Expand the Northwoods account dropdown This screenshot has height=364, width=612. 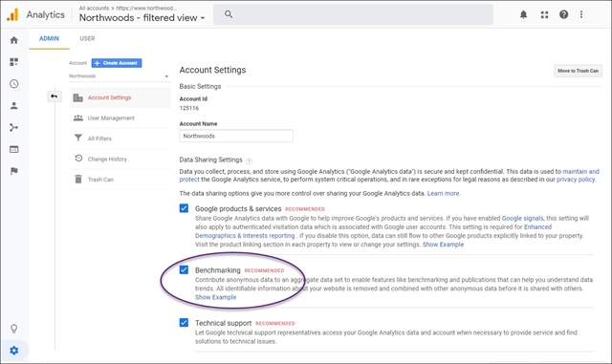tap(119, 76)
